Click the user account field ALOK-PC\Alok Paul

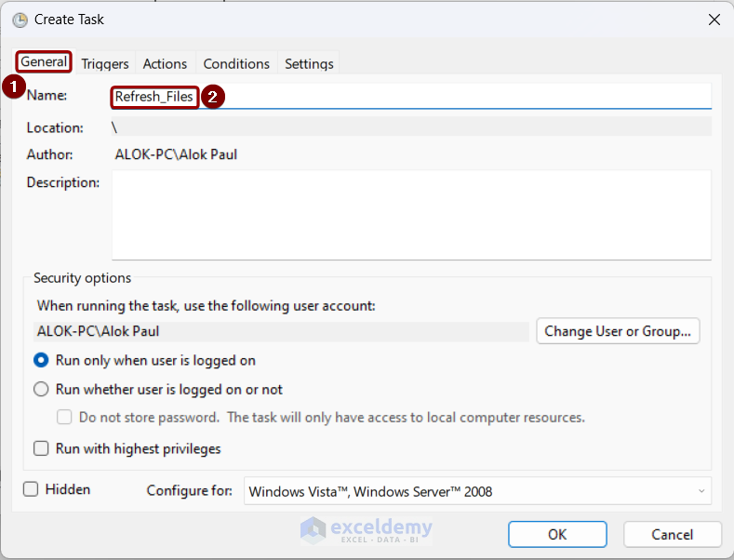279,331
